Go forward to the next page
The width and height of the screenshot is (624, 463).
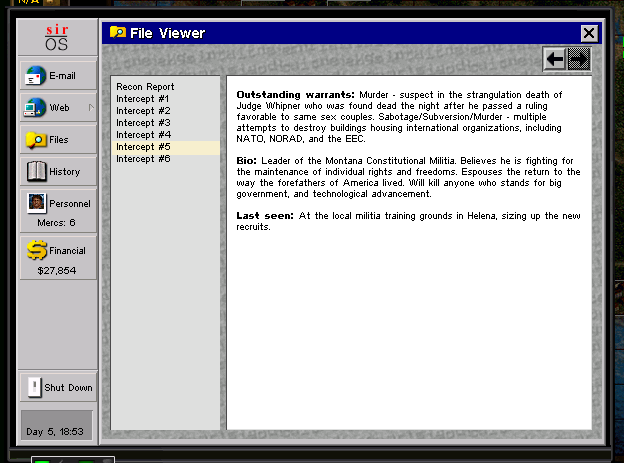coord(579,59)
